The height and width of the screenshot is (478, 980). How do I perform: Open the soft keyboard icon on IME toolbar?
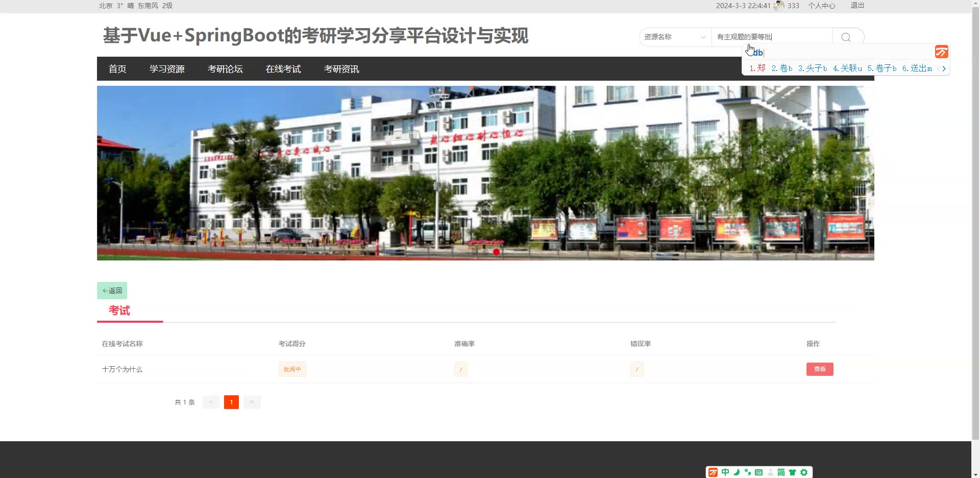click(x=759, y=472)
